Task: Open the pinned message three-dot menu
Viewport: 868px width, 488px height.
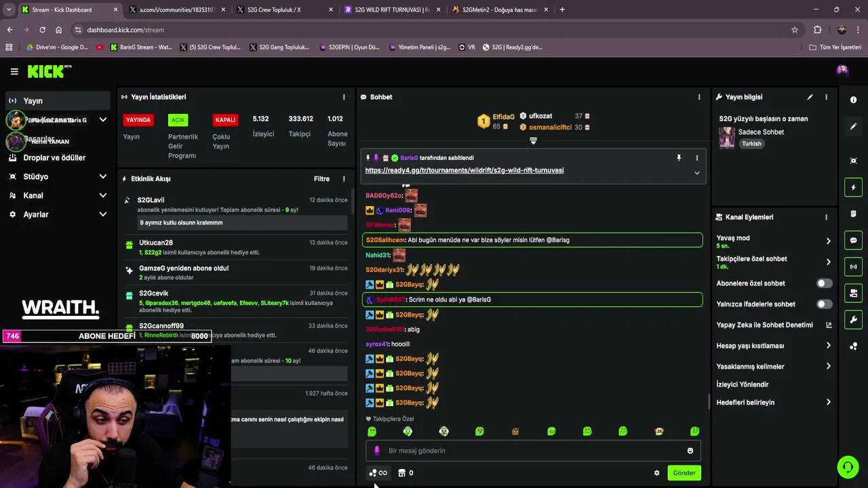Action: coord(696,158)
